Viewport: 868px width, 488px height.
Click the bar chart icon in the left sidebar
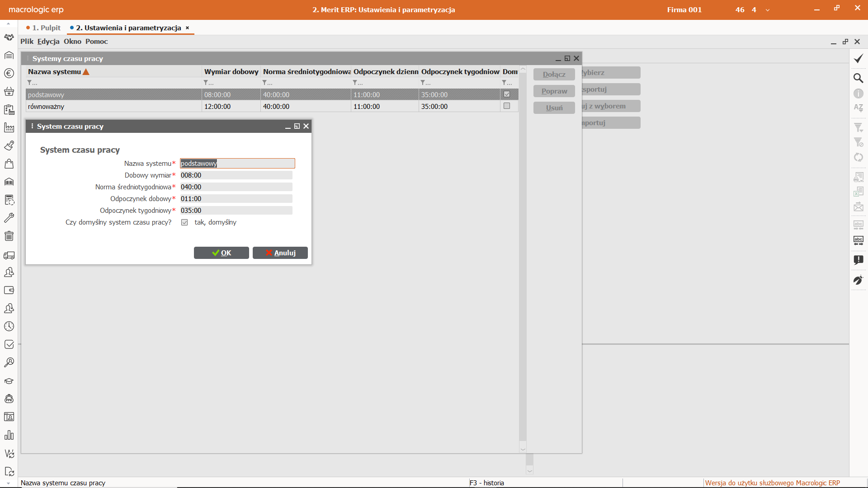[x=9, y=435]
